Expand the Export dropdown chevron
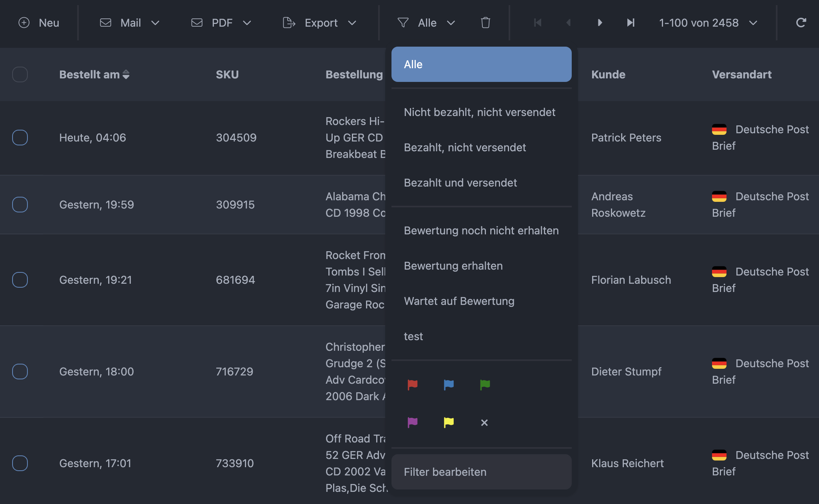This screenshot has width=819, height=504. coord(352,23)
